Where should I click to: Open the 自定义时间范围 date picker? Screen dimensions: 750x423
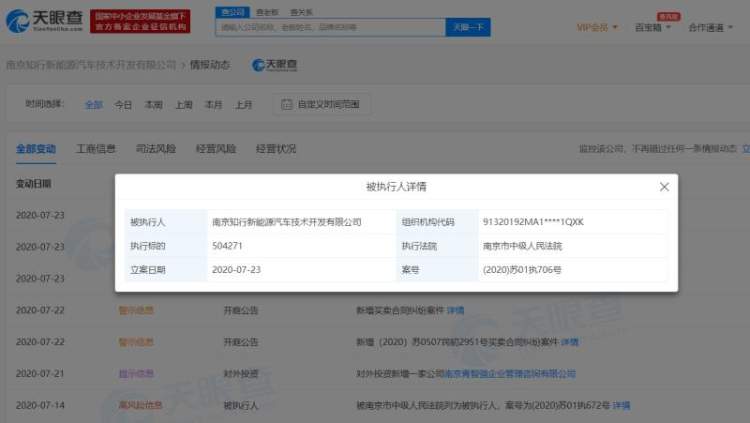tap(321, 104)
